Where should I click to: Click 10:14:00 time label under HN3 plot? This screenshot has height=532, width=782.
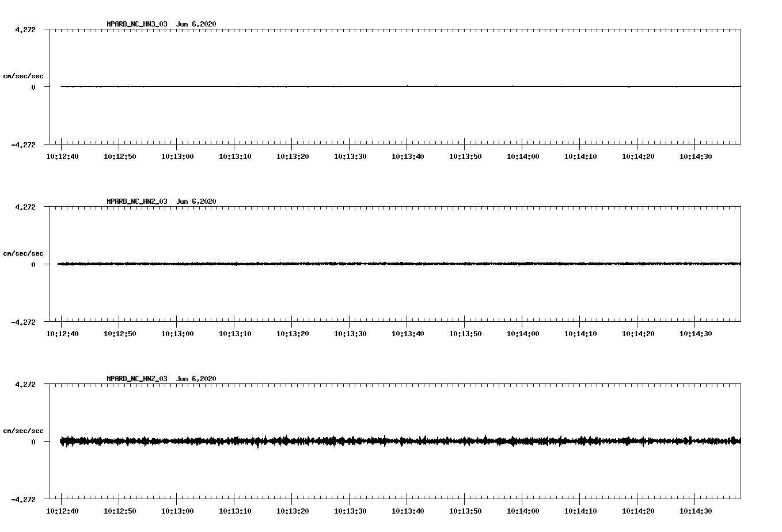(x=523, y=157)
